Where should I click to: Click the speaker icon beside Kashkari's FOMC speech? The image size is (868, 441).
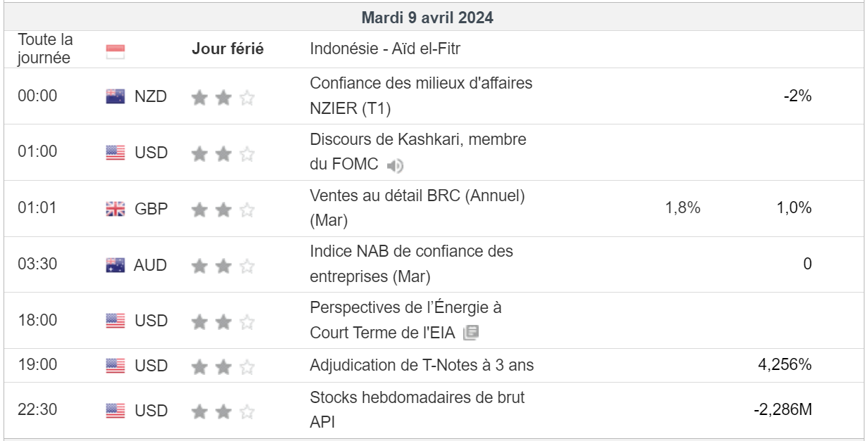tap(396, 166)
